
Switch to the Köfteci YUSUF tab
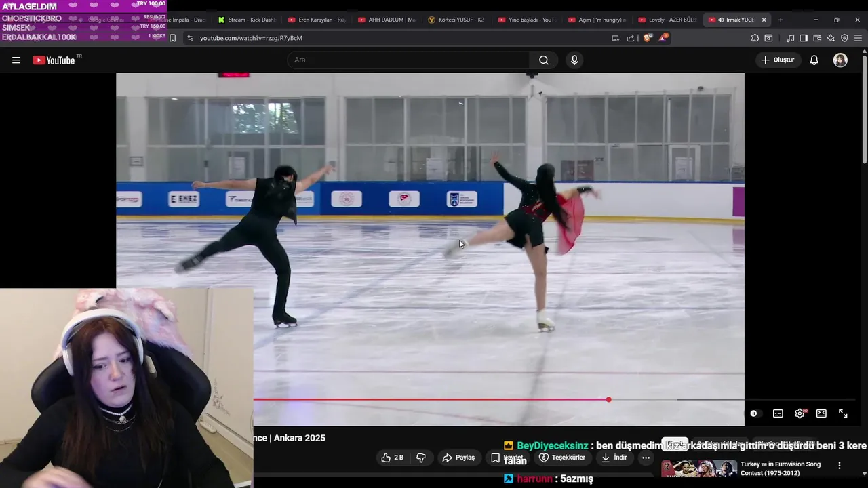click(456, 20)
